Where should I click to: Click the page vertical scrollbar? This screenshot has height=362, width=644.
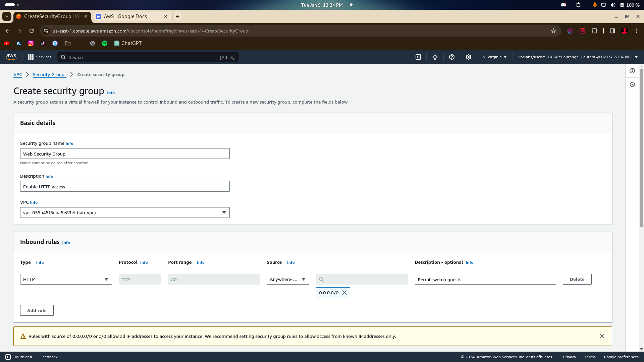click(x=641, y=147)
